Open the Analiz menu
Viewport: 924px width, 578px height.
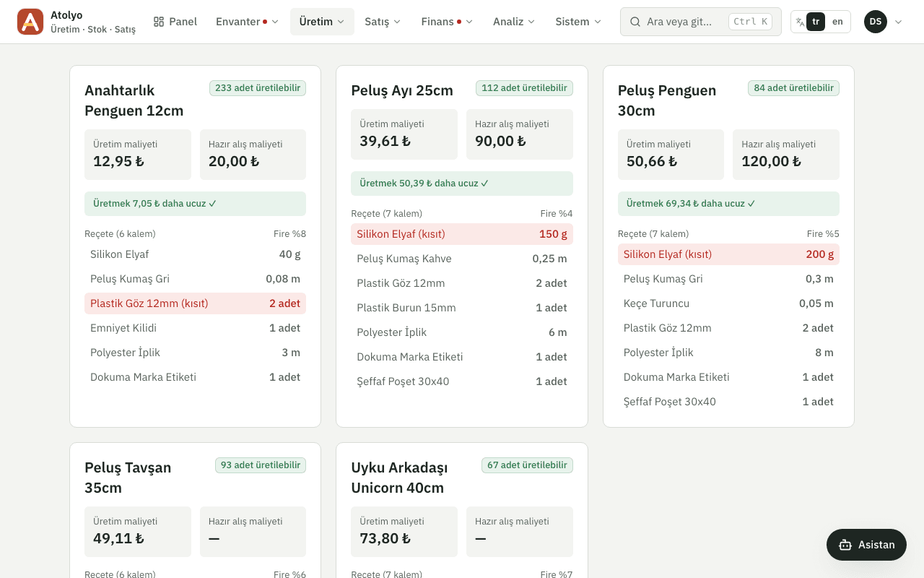click(514, 22)
